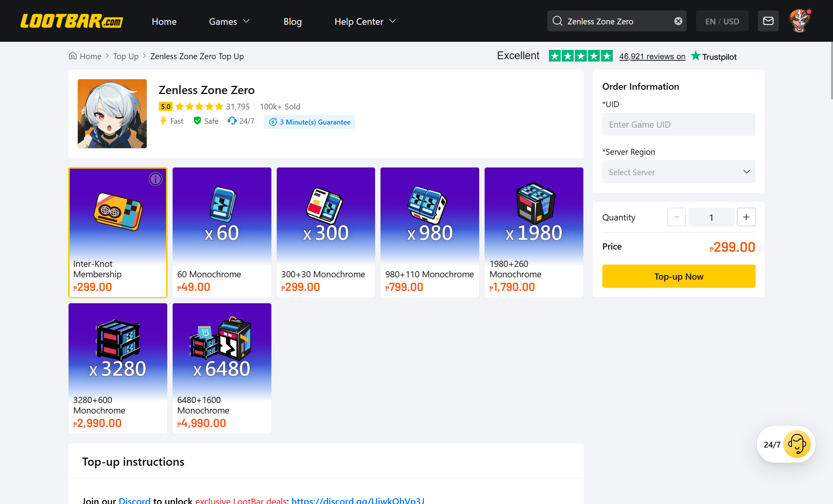Click the LootBar.com logo

(x=72, y=21)
